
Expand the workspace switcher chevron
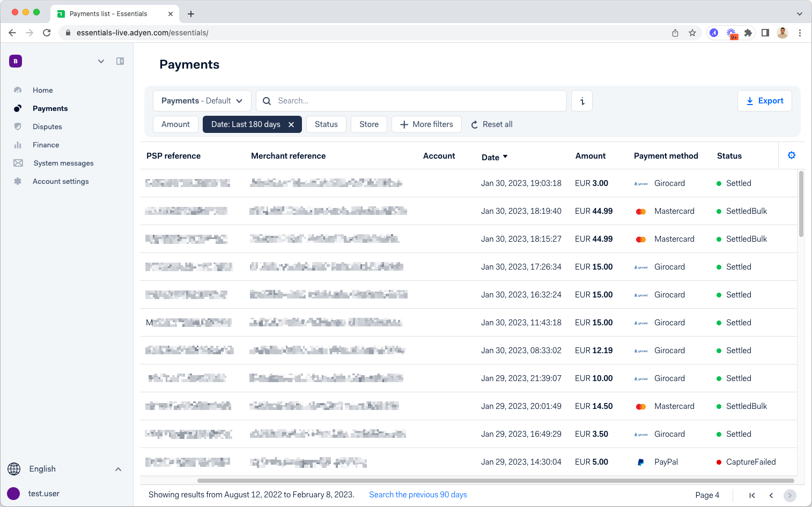click(101, 61)
